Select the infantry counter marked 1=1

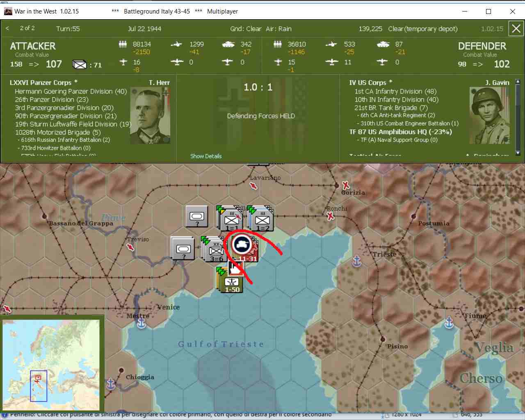231,220
